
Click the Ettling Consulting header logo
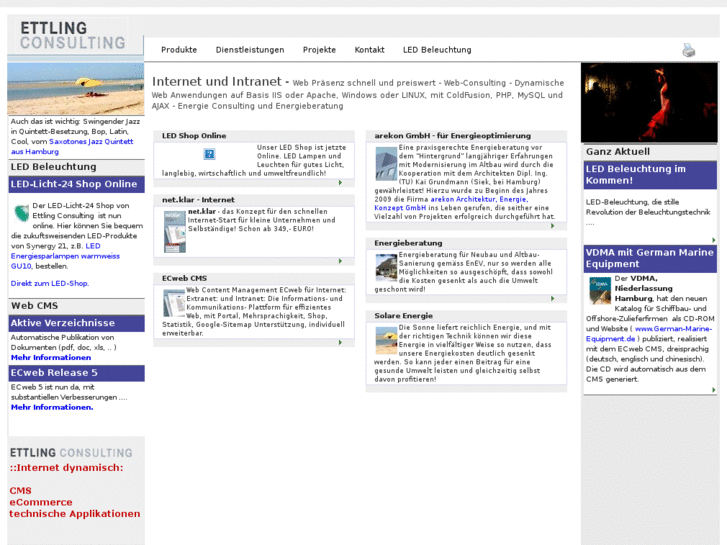(73, 35)
